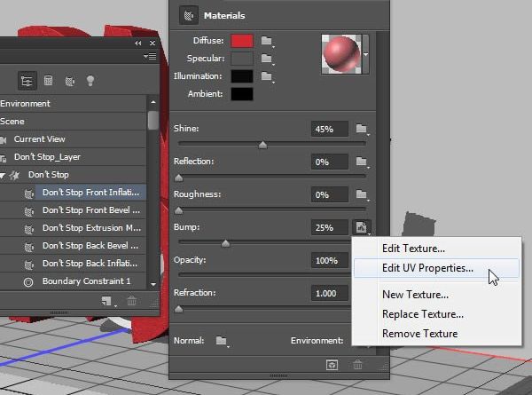Viewport: 532px width, 395px height.
Task: Open the 3D panel flyout menu
Action: [x=150, y=57]
